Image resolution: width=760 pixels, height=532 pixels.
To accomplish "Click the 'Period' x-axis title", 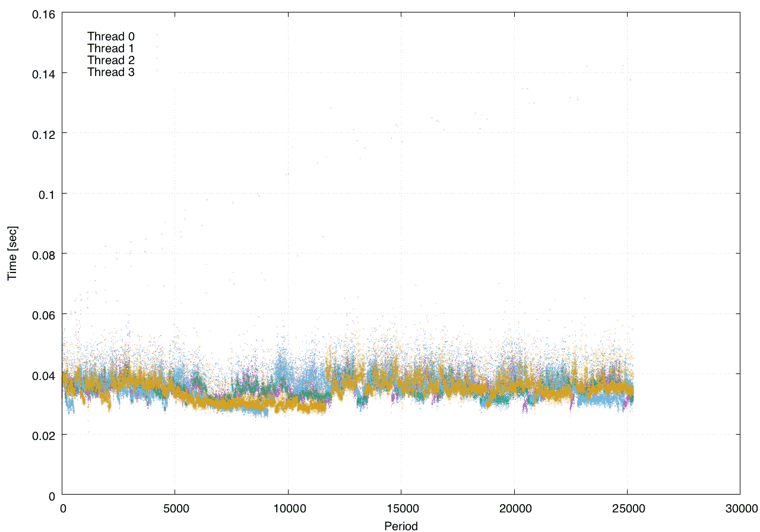I will [x=401, y=525].
